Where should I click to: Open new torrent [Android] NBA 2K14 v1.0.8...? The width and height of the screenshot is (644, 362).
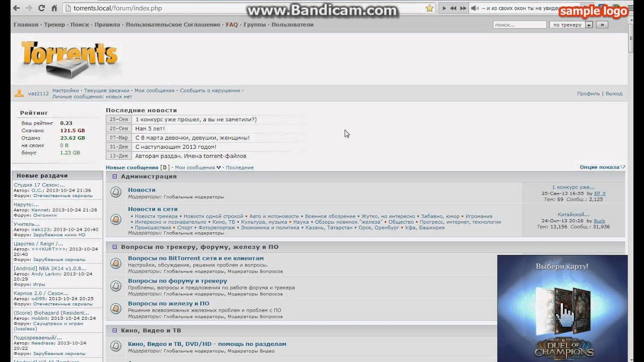[x=50, y=268]
